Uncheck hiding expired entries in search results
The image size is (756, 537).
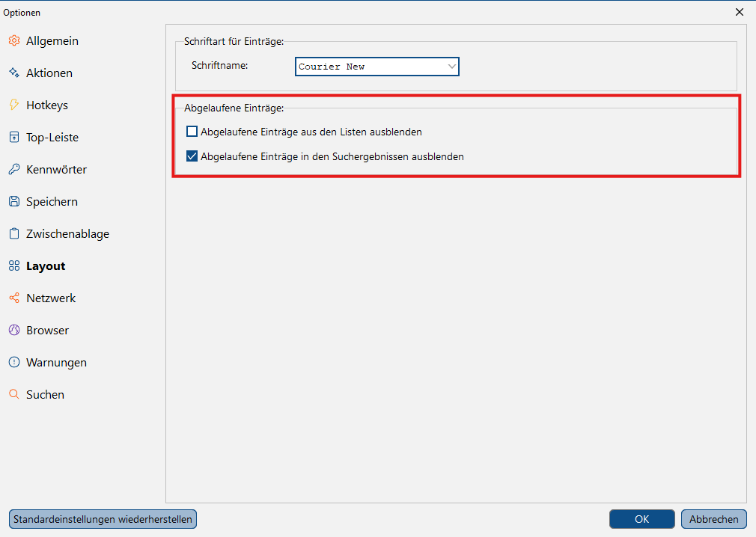(x=192, y=156)
